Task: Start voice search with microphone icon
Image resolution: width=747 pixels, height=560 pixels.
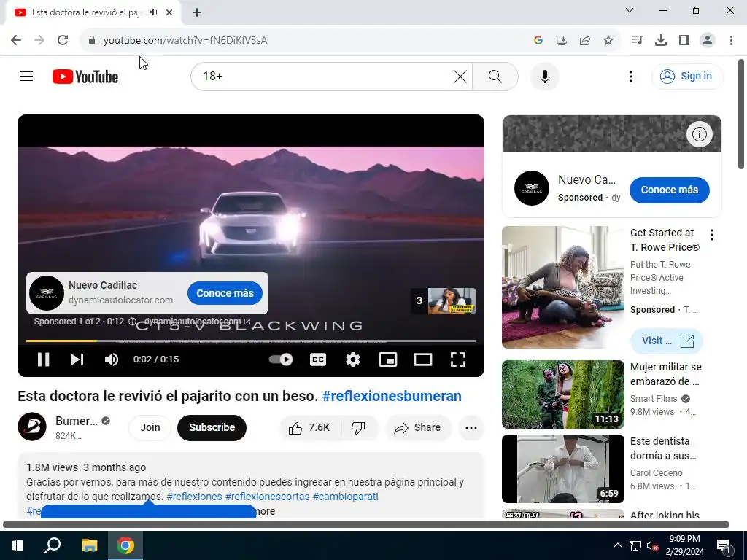Action: (544, 76)
